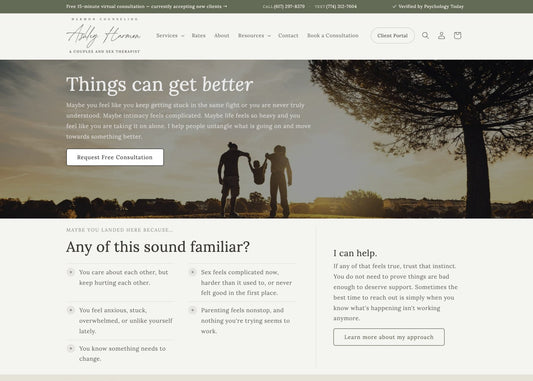Screen dimensions: 533x381
Task: Click Verified by Psychology Today link
Action: [x=428, y=6]
